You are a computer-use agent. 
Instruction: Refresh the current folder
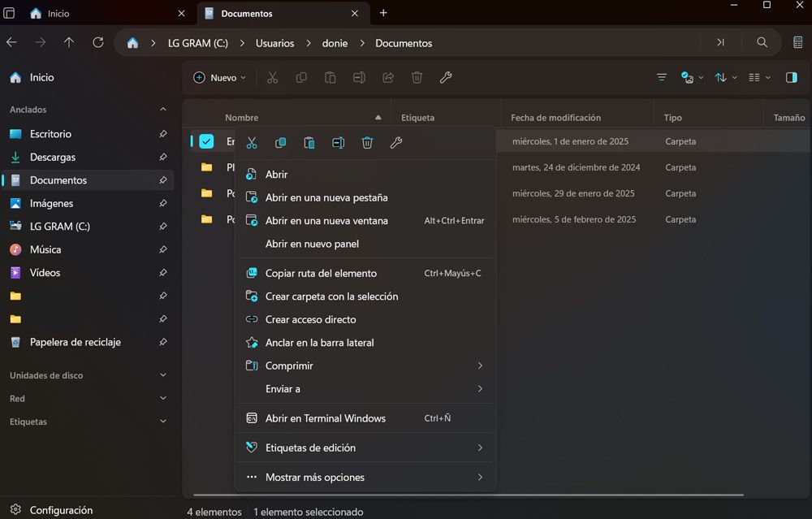point(98,42)
